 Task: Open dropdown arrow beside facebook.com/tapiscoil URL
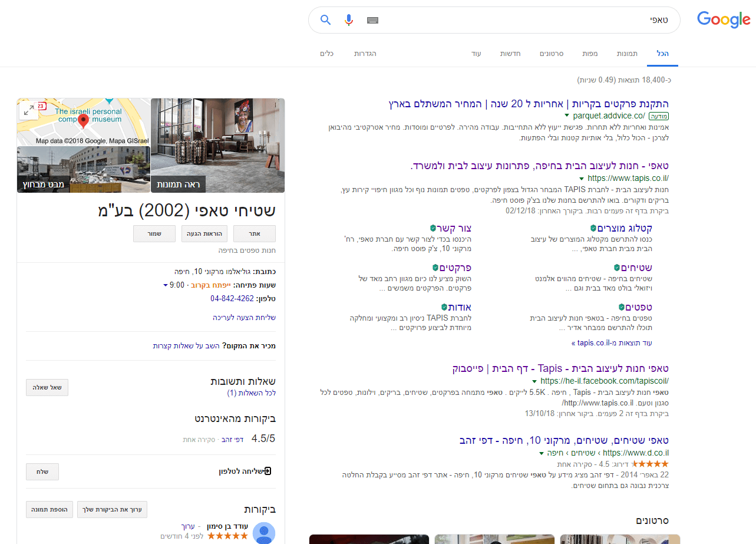pos(534,381)
